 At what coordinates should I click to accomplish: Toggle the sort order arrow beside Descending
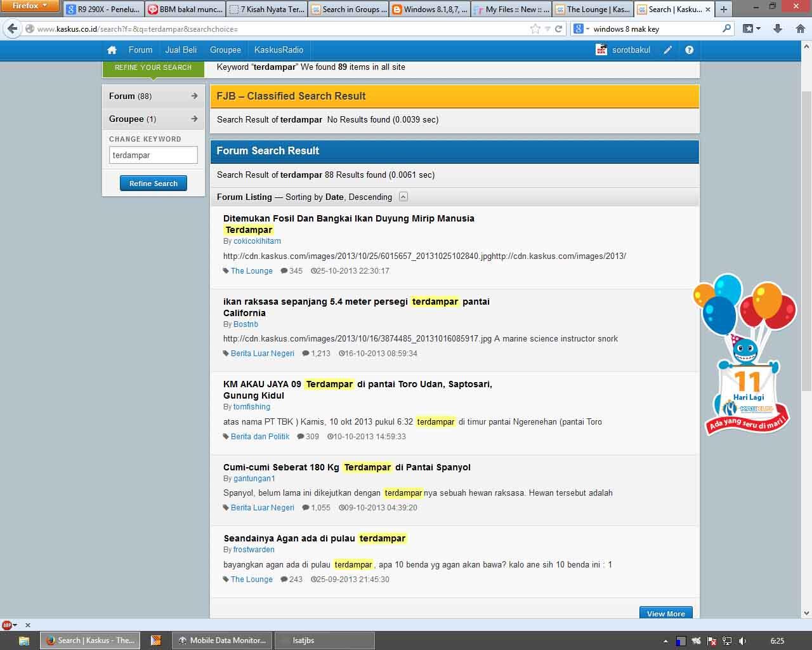[403, 197]
